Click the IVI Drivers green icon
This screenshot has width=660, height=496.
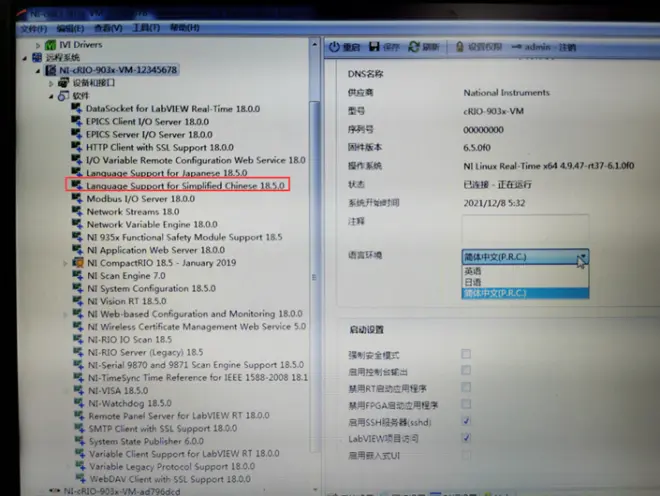coord(51,45)
